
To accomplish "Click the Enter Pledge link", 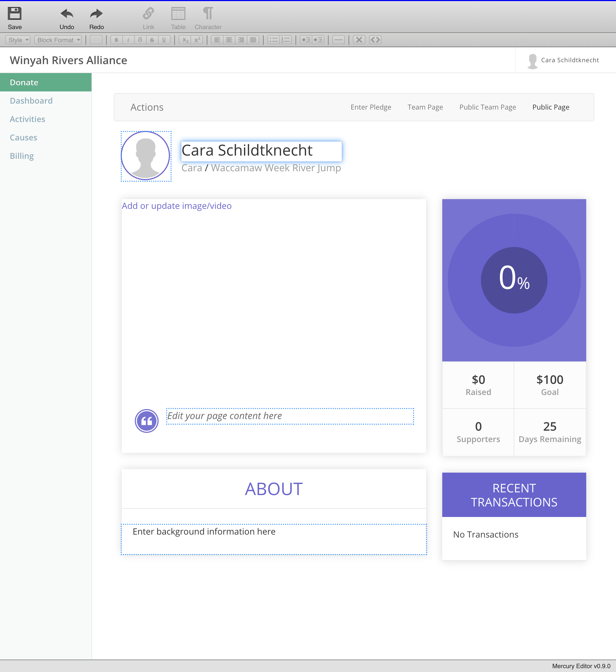I will (x=371, y=107).
